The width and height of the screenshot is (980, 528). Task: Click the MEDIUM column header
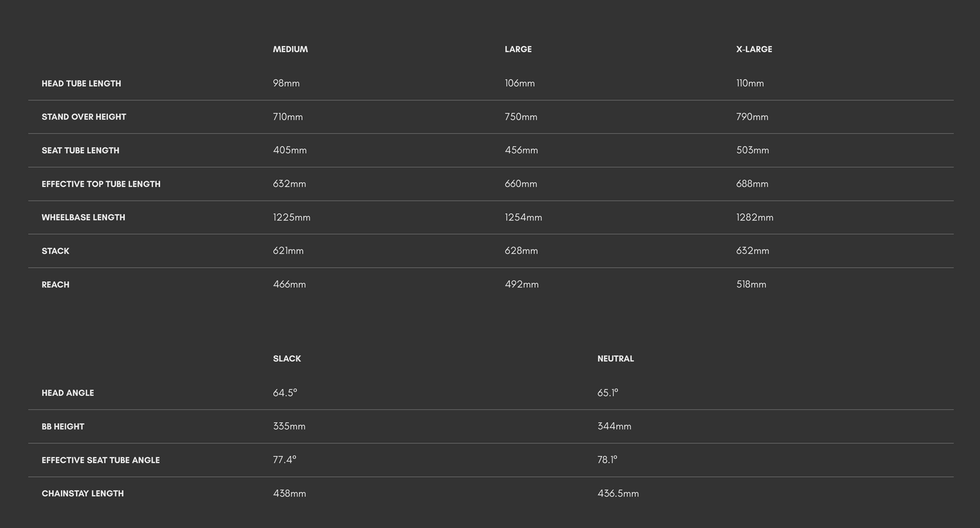290,49
